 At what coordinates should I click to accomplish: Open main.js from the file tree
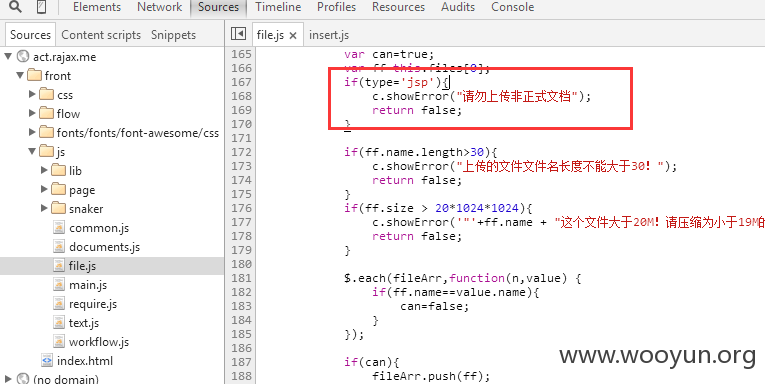coord(88,285)
